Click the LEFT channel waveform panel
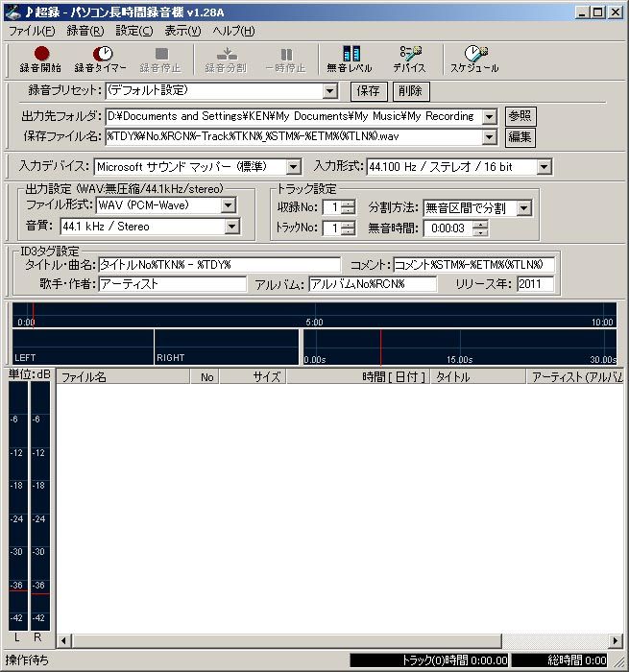The height and width of the screenshot is (672, 629). point(83,348)
